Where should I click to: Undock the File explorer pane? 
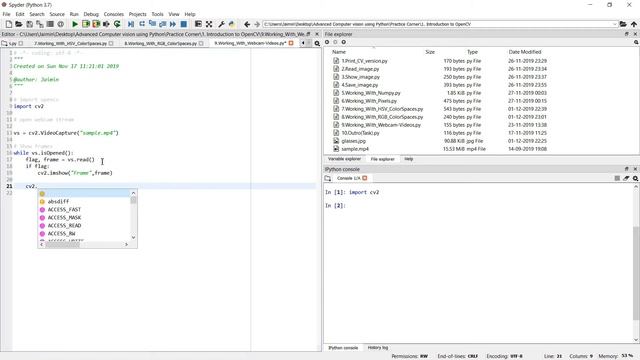click(627, 34)
